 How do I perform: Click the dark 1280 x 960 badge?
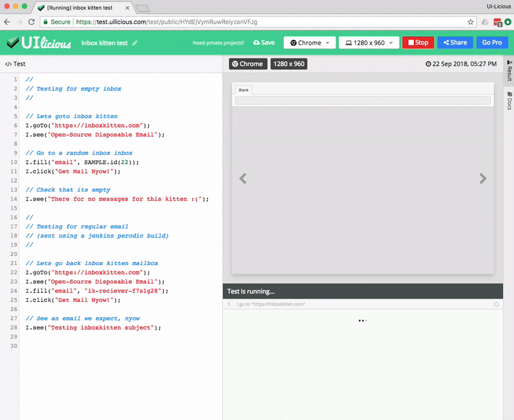(288, 64)
